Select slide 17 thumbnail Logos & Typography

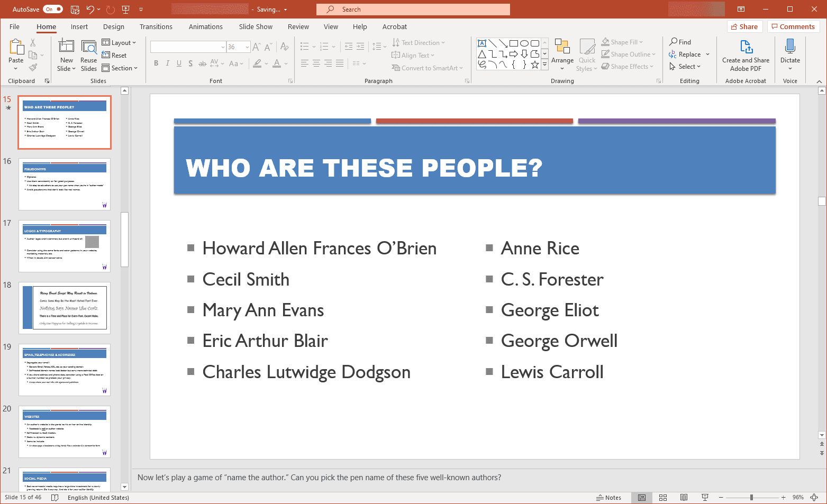click(65, 246)
